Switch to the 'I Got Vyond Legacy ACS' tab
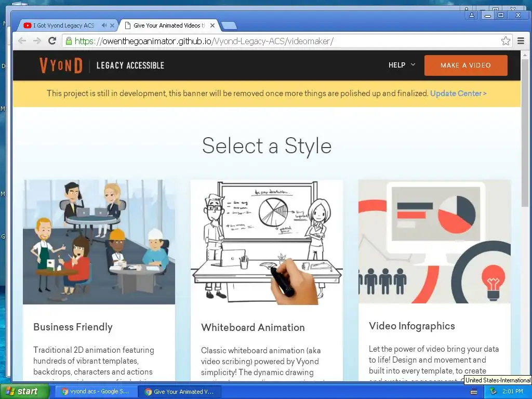532x399 pixels. click(x=63, y=25)
